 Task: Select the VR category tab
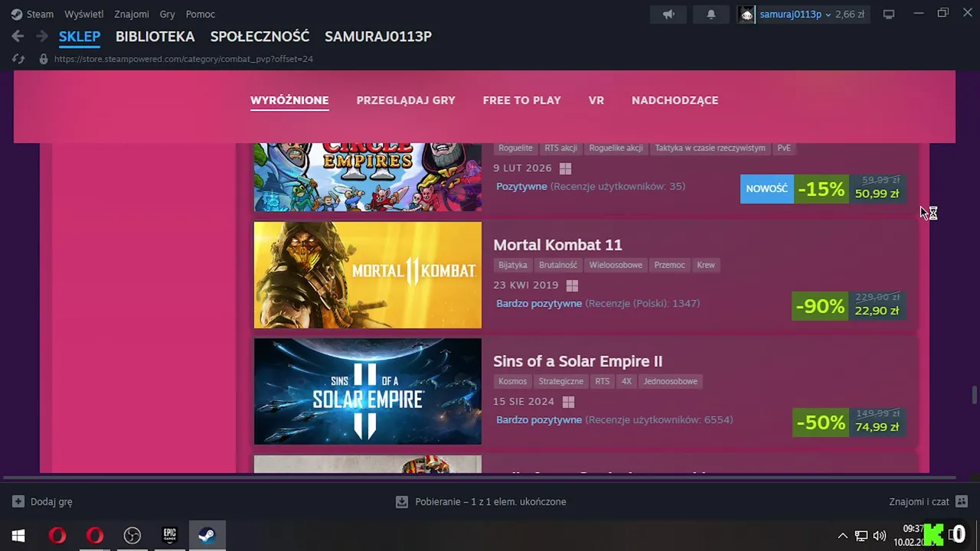pos(596,100)
